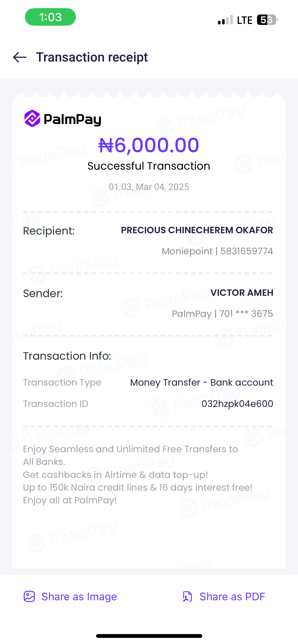Viewport: 298px width, 644px height.
Task: Tap the Money Transfer - Bank account value
Action: 201,382
